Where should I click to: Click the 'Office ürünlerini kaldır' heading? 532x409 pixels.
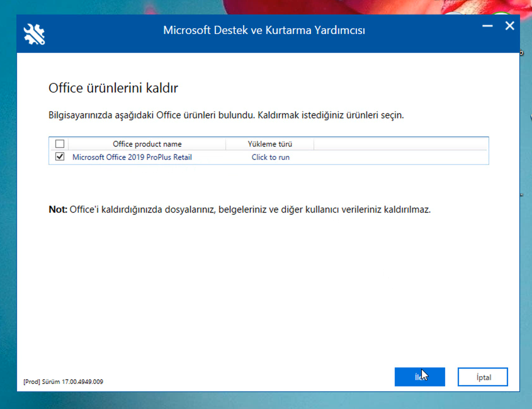point(113,88)
